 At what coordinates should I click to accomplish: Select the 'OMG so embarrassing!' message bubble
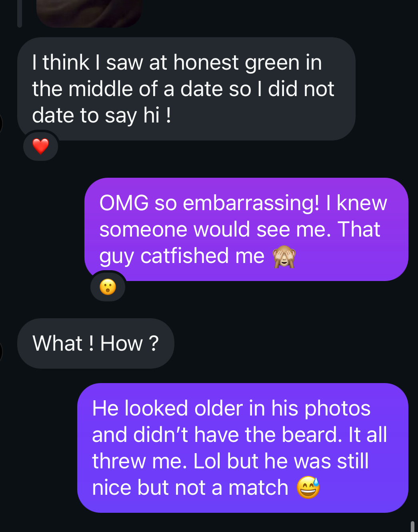[x=246, y=229]
